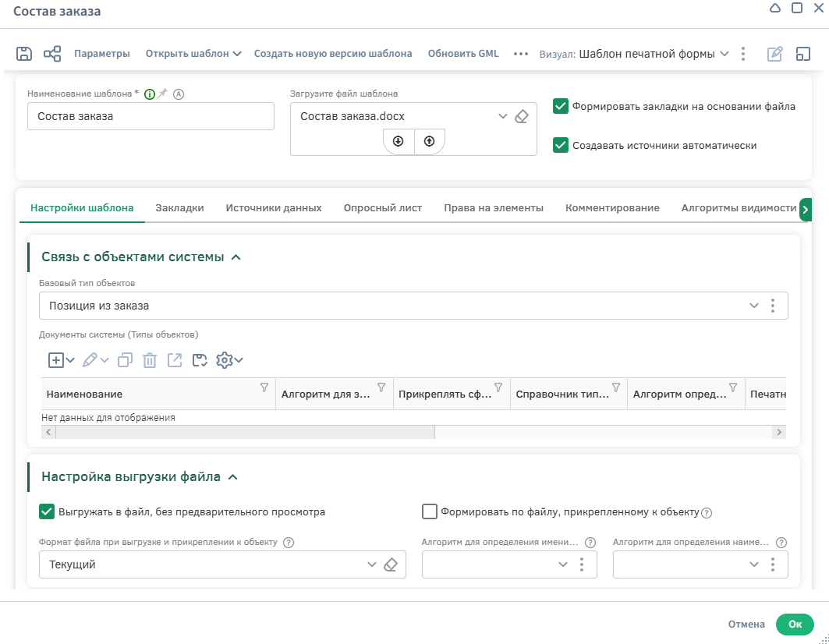Viewport: 829px width, 644px height.
Task: Click the save diskette icon in top toolbar
Action: (24, 54)
